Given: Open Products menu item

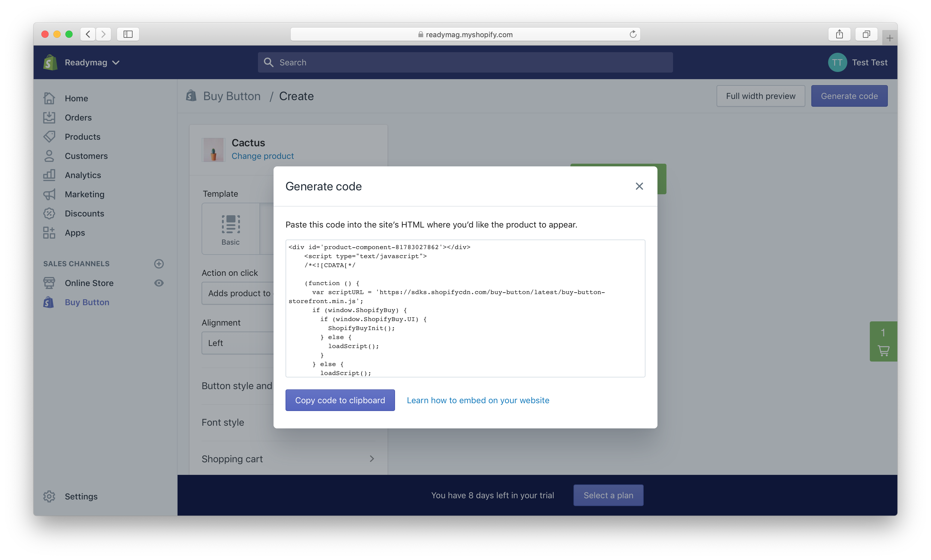Looking at the screenshot, I should pyautogui.click(x=83, y=137).
